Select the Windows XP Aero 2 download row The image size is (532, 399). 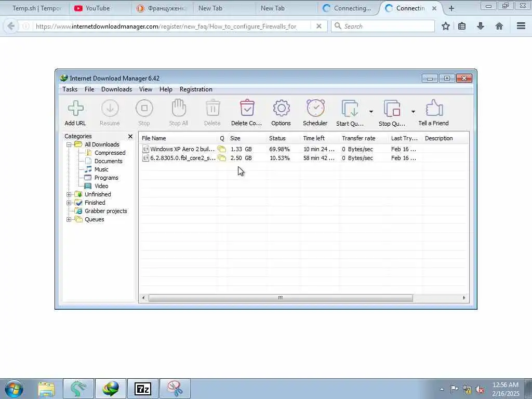point(303,149)
